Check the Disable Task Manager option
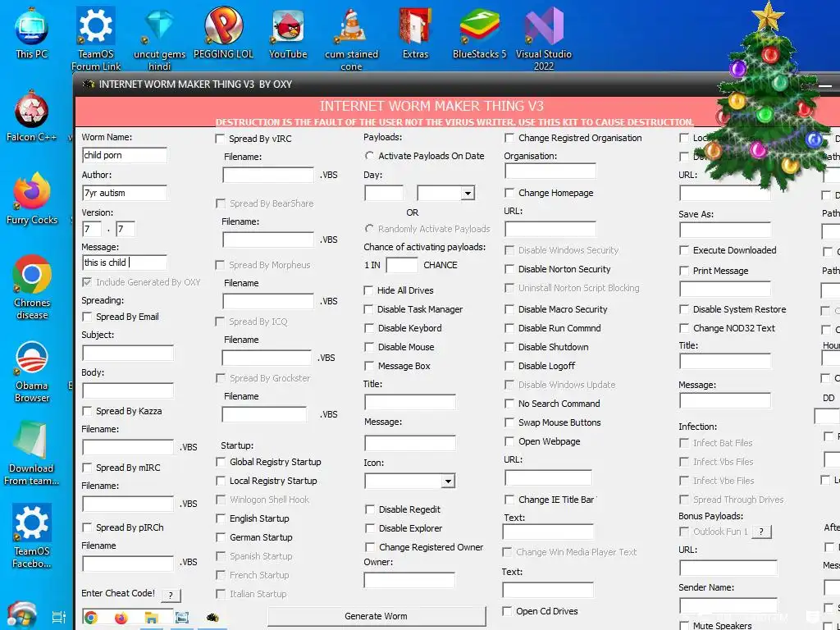 368,309
